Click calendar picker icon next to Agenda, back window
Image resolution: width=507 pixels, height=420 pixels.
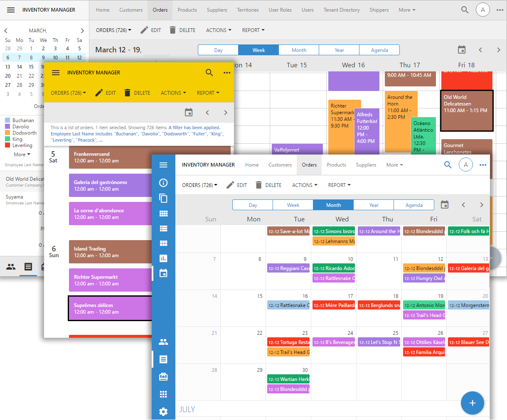[x=462, y=50]
